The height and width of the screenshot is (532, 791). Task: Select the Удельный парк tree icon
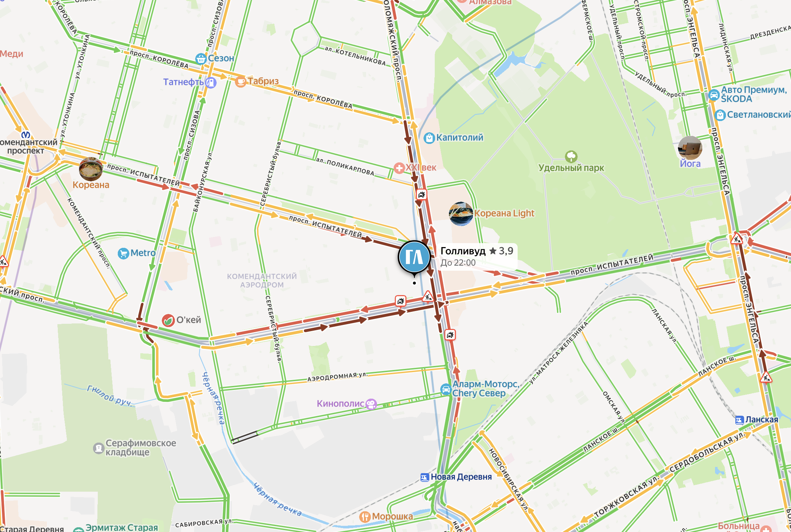tap(571, 157)
